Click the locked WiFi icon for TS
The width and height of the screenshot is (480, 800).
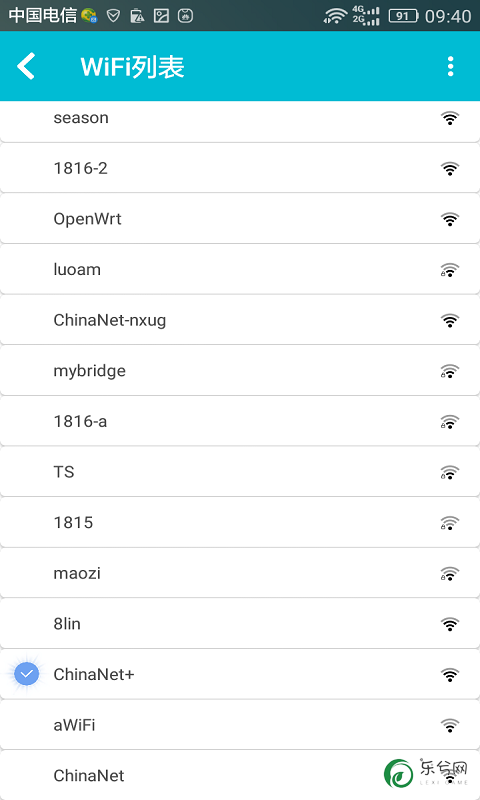449,472
